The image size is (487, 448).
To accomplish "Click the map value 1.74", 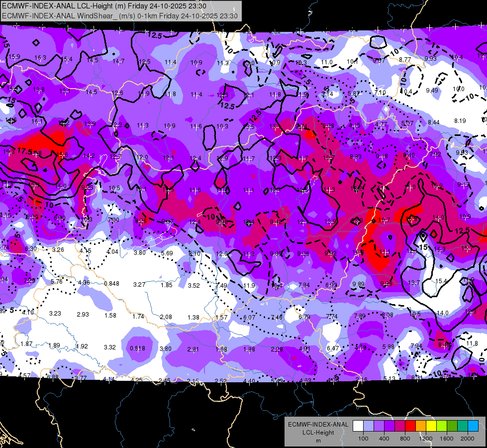I will click(x=138, y=316).
